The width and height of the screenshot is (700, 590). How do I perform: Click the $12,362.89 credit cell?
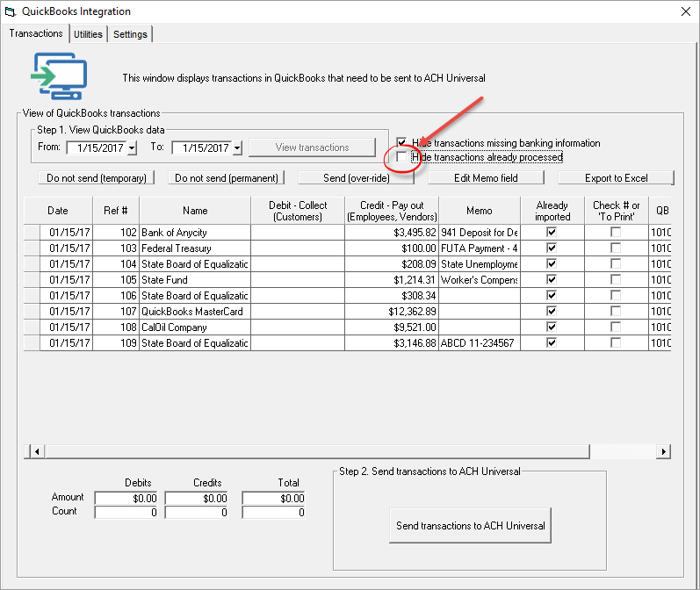point(392,312)
